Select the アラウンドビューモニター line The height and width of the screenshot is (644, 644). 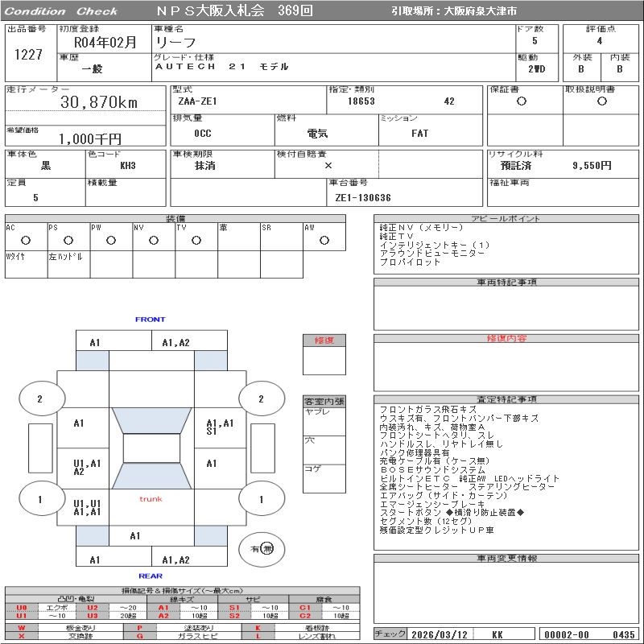(432, 254)
